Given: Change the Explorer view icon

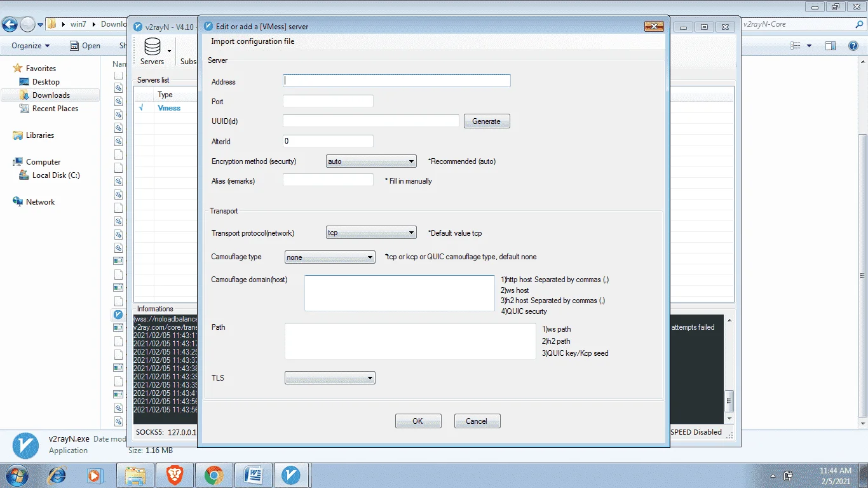Looking at the screenshot, I should 795,46.
